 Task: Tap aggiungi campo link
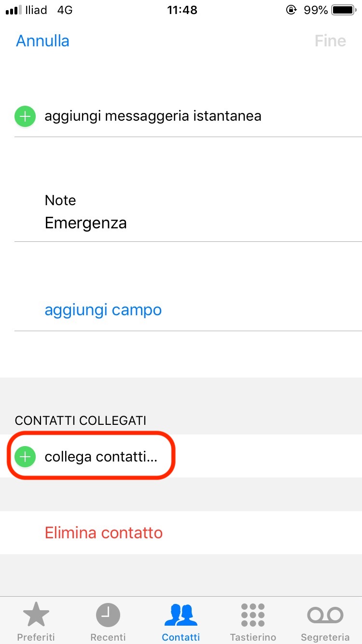pyautogui.click(x=103, y=310)
